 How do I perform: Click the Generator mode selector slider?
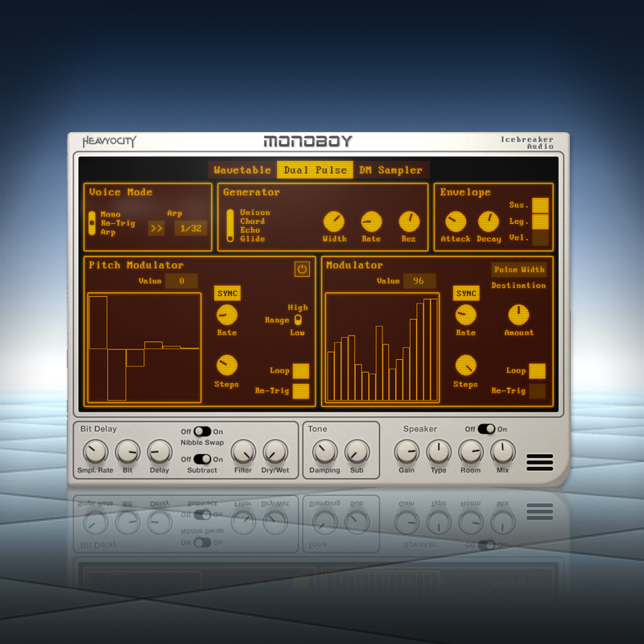(x=230, y=225)
